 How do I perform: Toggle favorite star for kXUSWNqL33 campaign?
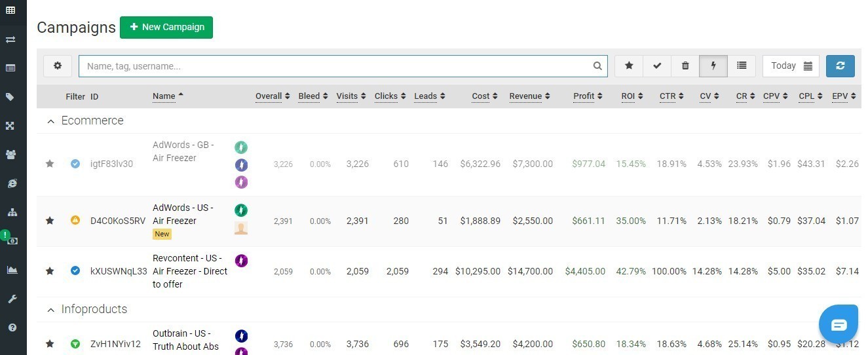(x=50, y=271)
